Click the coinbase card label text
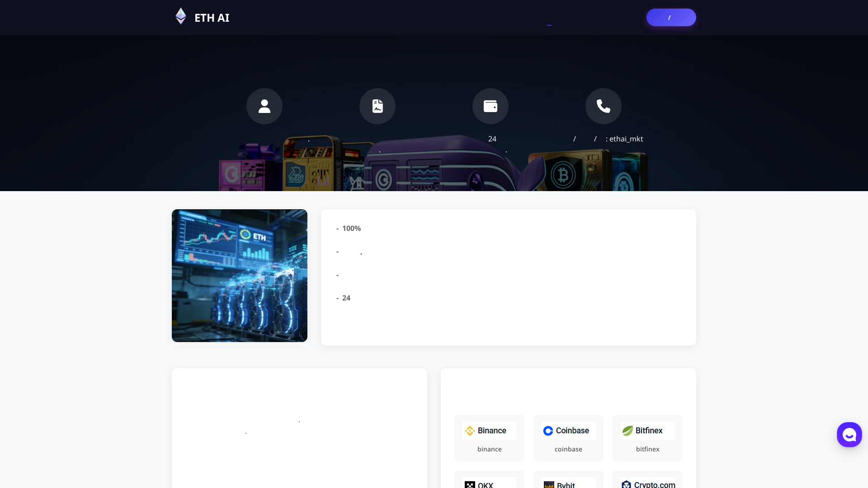Viewport: 868px width, 488px height. (x=568, y=449)
